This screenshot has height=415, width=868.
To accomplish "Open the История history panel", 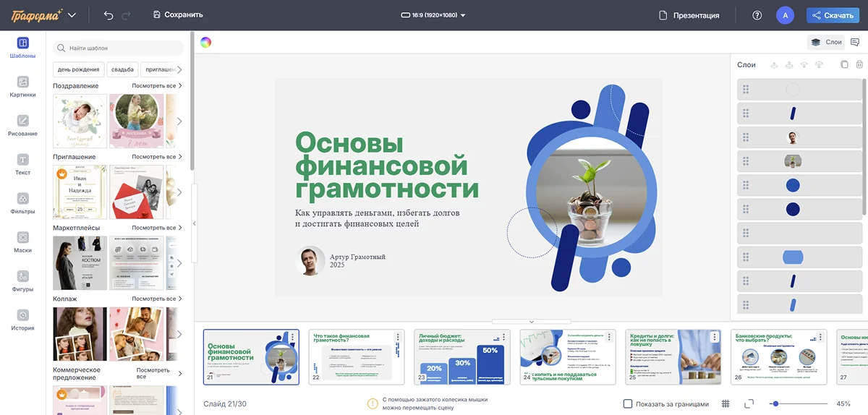I will tap(22, 320).
